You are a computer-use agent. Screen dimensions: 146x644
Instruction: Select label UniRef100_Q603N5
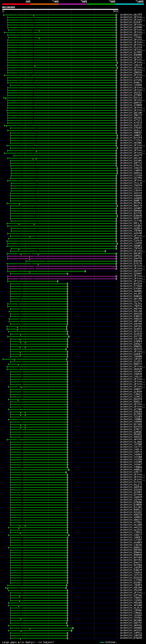click(131, 299)
